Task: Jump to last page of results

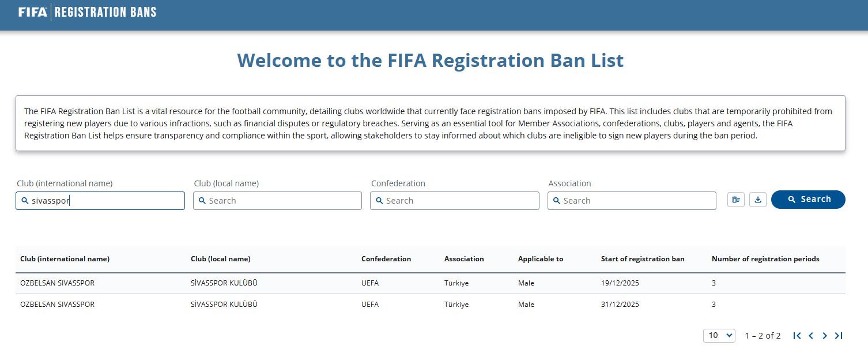Action: (839, 336)
